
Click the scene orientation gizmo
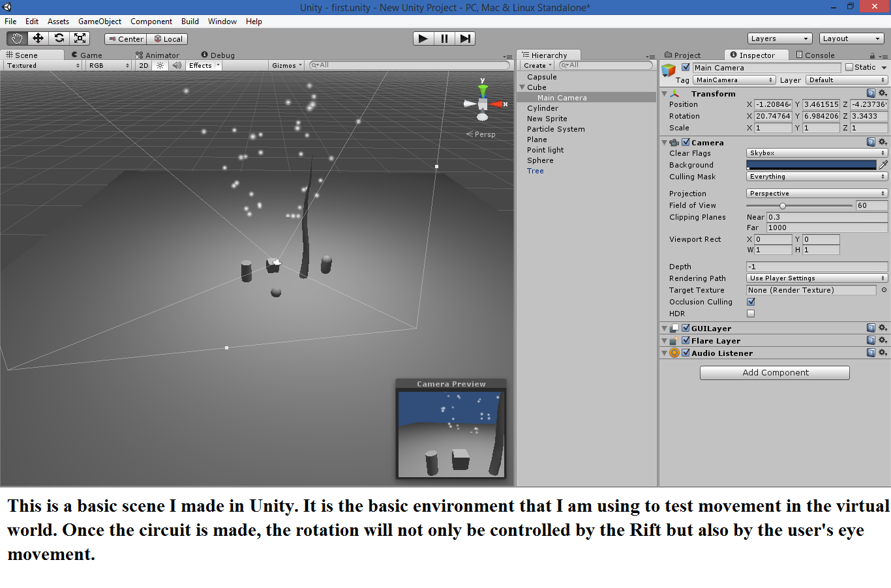tap(483, 103)
